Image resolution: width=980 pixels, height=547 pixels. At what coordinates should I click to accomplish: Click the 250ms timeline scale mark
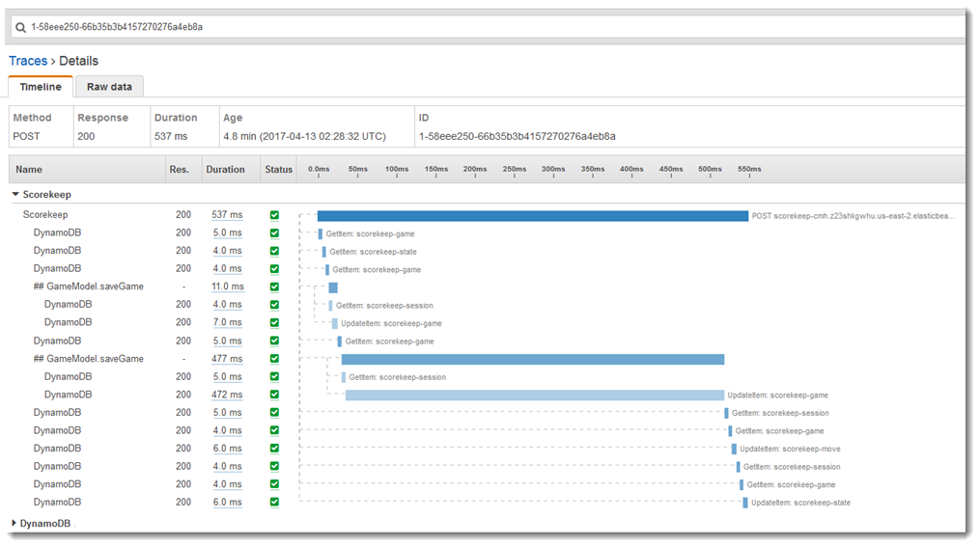[515, 169]
